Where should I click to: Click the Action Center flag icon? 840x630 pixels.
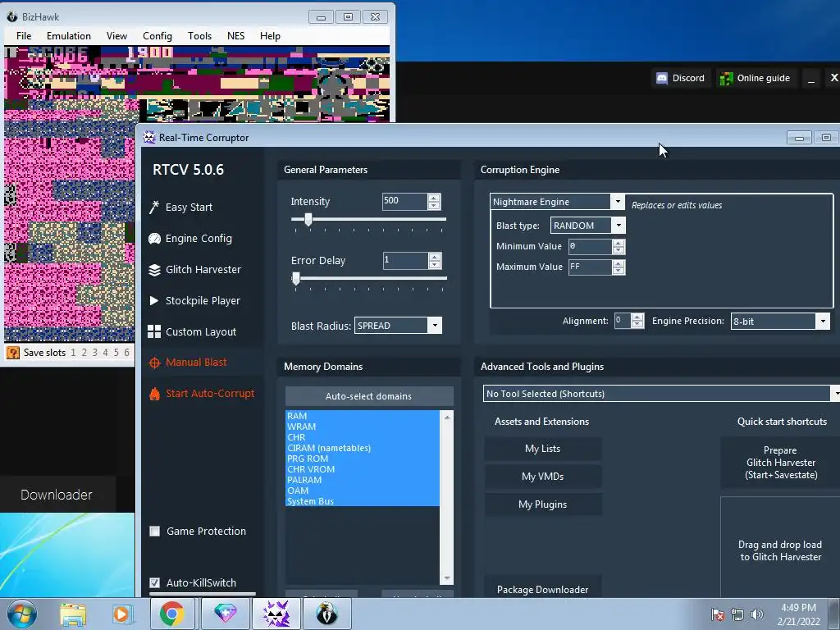[x=718, y=614]
